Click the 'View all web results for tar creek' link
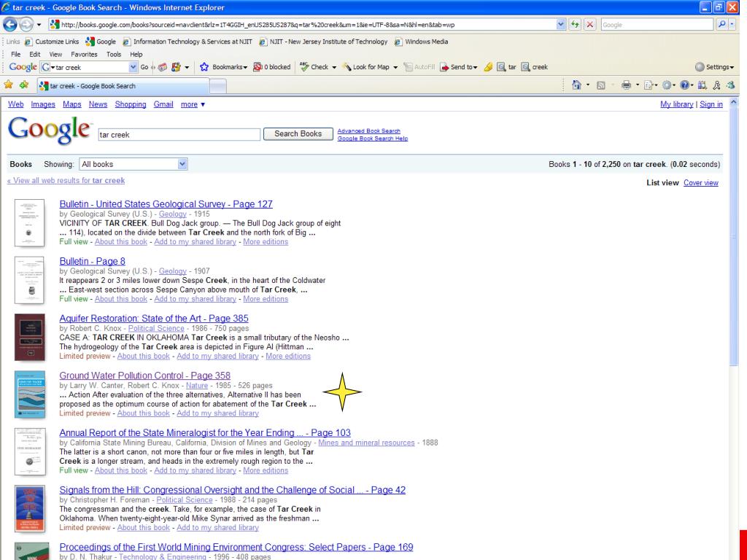Viewport: 747px width, 560px height. 66,181
